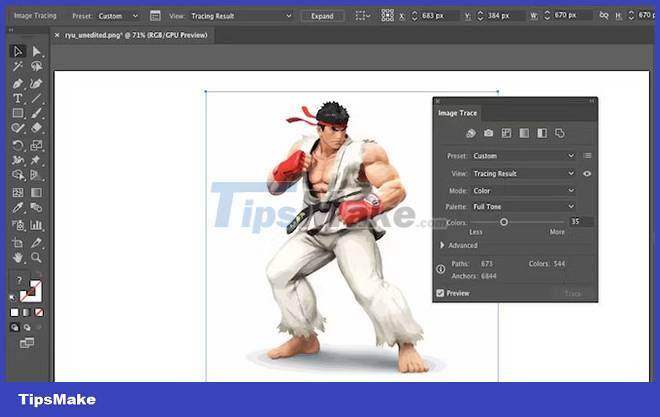Reset to default fill and stroke
Viewport: 660px width, 417px height.
(13, 297)
